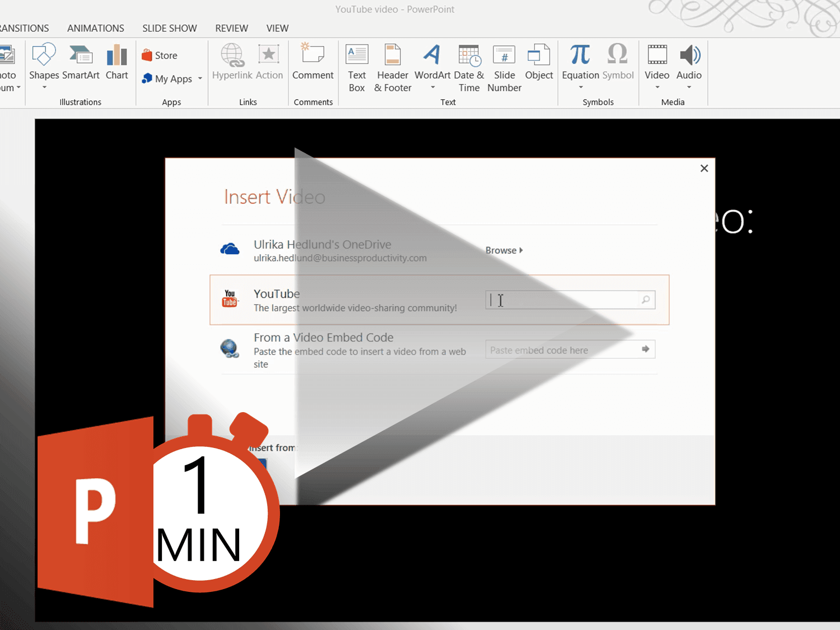
Task: Click the YouTube logo icon
Action: pos(230,298)
